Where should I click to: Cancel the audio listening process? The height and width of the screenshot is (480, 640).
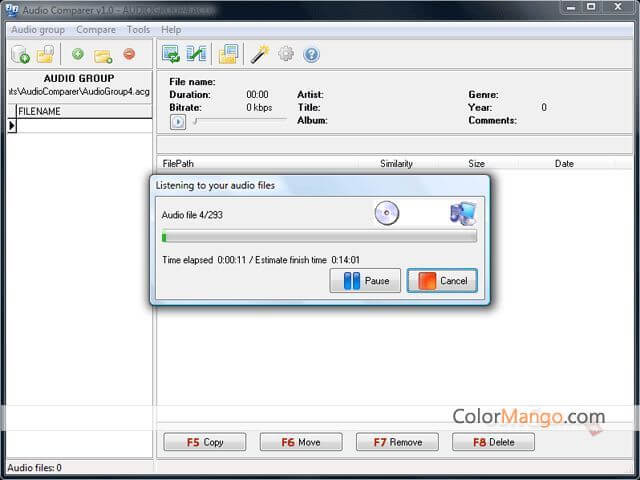click(x=442, y=280)
